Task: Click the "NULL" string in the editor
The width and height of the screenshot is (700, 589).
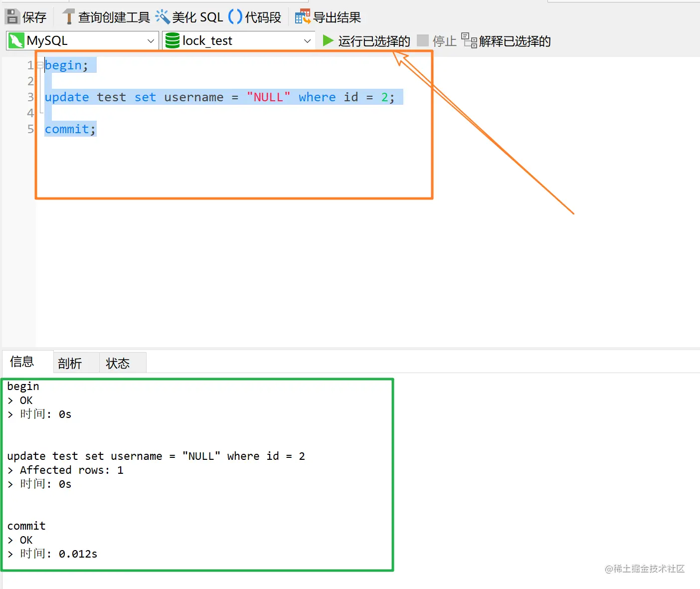Action: point(268,97)
